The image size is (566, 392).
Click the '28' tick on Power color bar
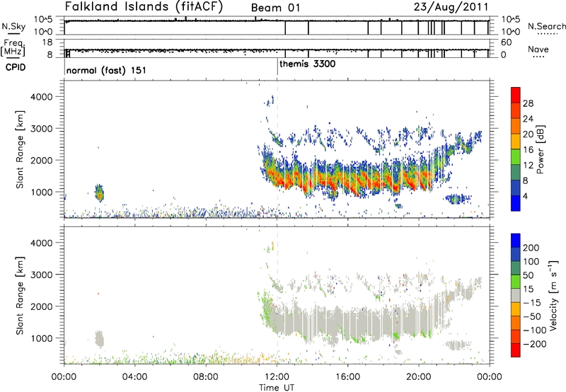point(528,103)
